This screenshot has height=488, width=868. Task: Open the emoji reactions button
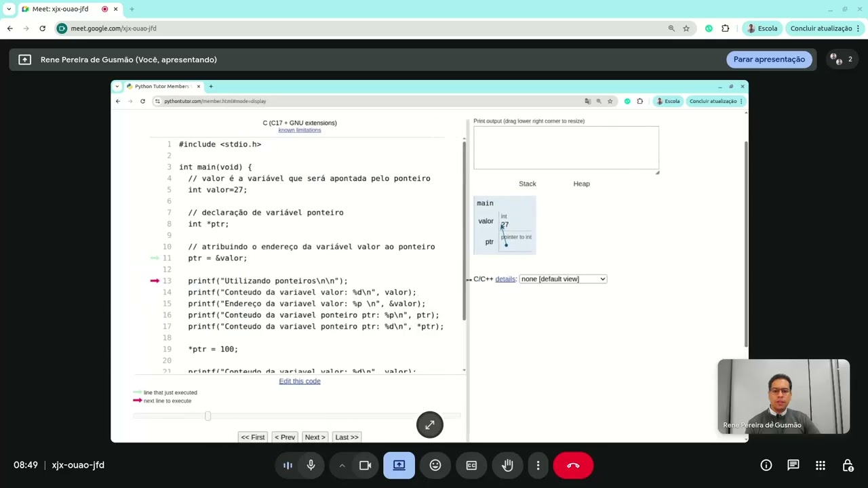pos(435,465)
